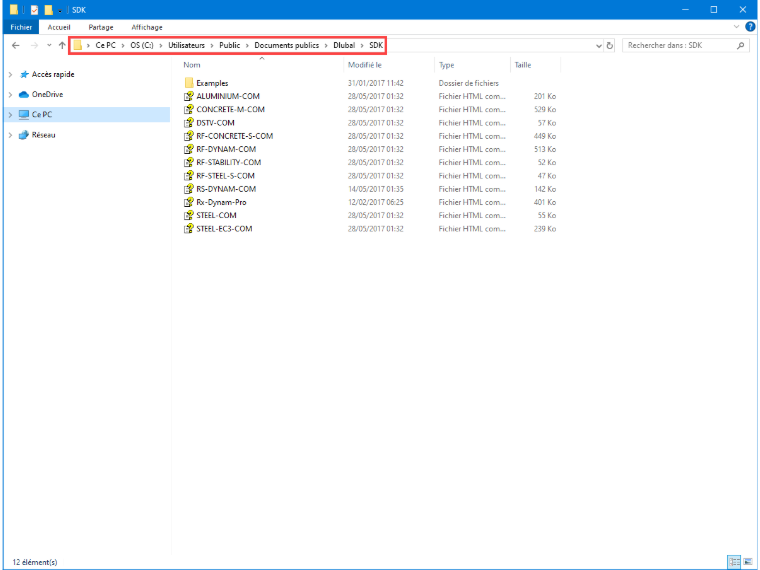
Task: Select the RF-DYNAM-COM help file icon
Action: tap(189, 149)
